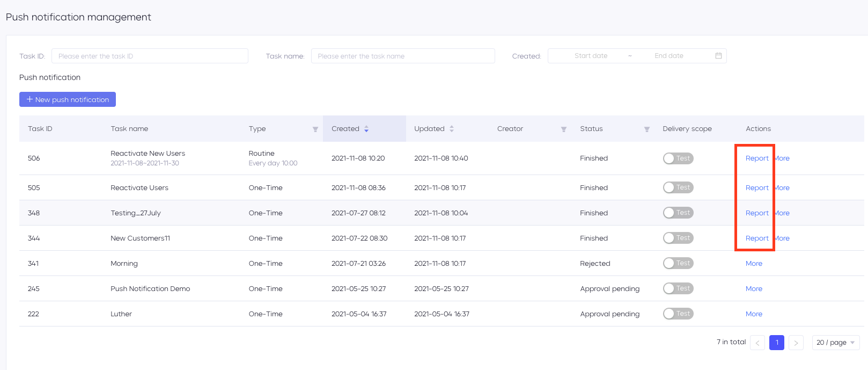
Task: Go to the previous page arrow
Action: (757, 343)
